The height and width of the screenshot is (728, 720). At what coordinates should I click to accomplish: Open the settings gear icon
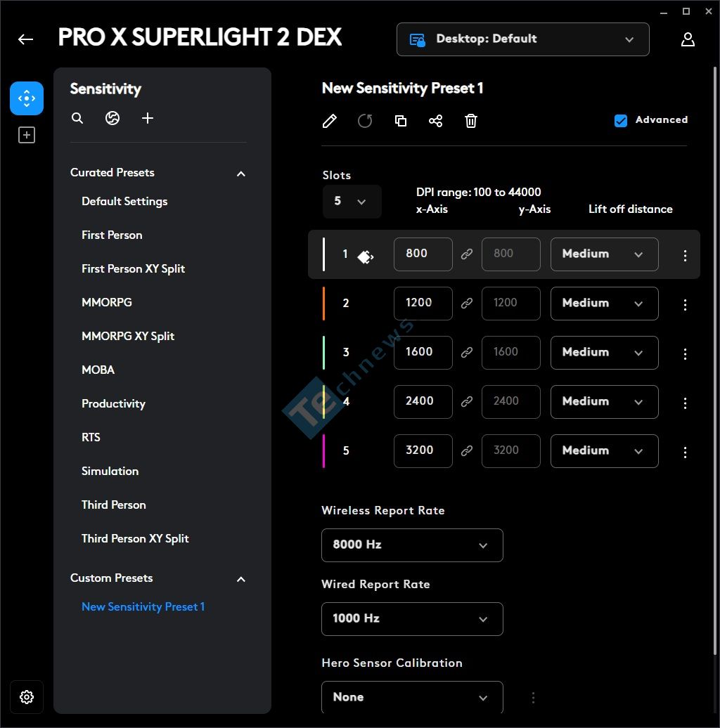click(x=27, y=697)
